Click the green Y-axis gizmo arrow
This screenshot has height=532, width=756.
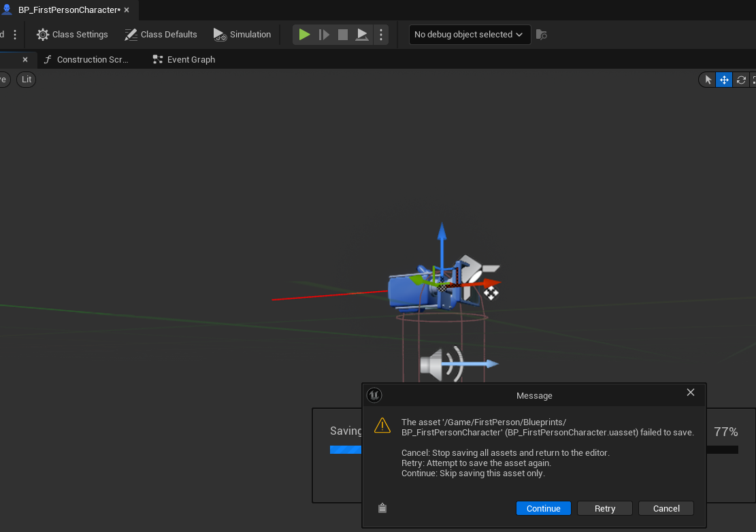[x=418, y=280]
